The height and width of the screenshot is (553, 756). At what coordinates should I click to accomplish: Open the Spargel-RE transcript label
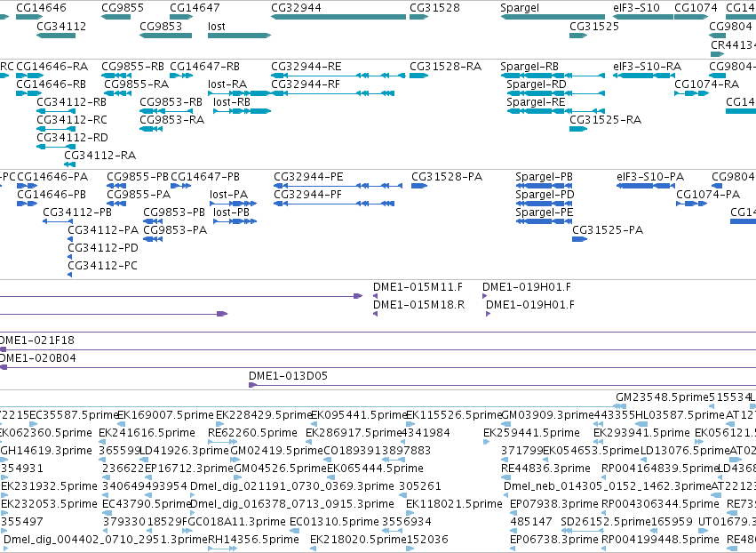click(537, 102)
